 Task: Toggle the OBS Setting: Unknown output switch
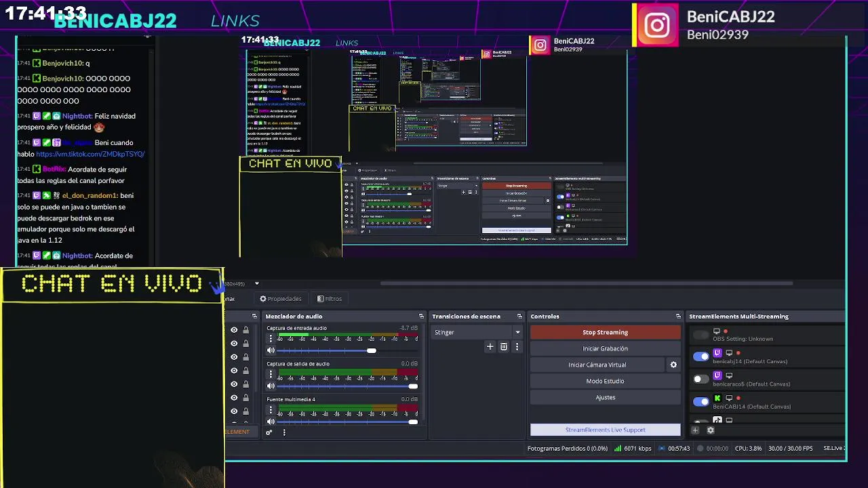click(701, 334)
